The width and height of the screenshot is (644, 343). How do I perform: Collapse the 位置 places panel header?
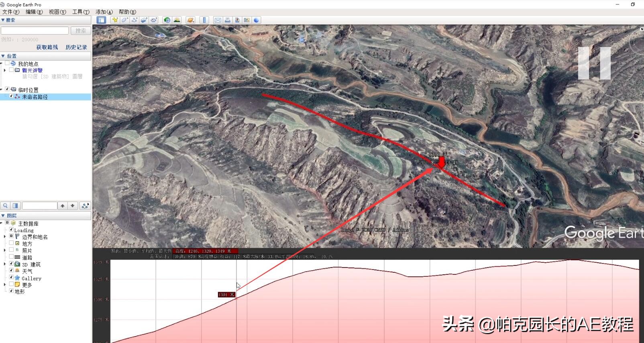(46, 56)
